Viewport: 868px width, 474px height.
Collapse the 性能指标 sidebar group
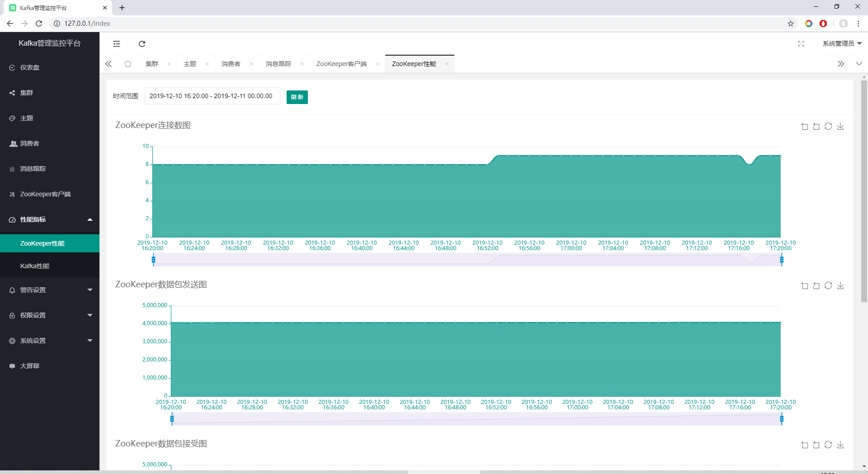coord(50,219)
